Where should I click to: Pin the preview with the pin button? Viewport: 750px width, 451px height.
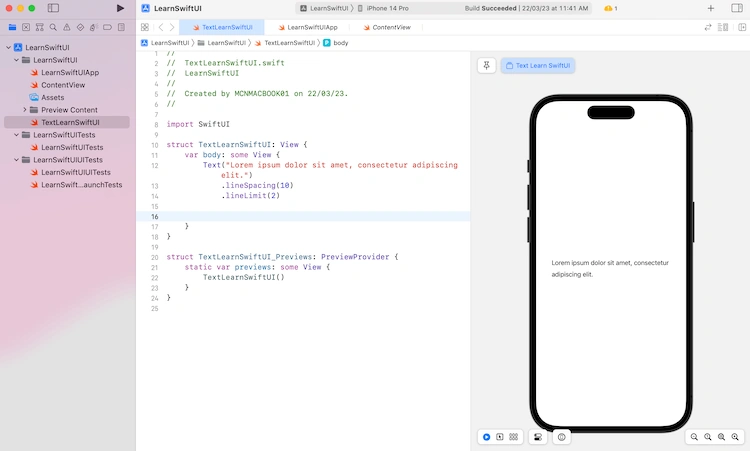tap(486, 66)
